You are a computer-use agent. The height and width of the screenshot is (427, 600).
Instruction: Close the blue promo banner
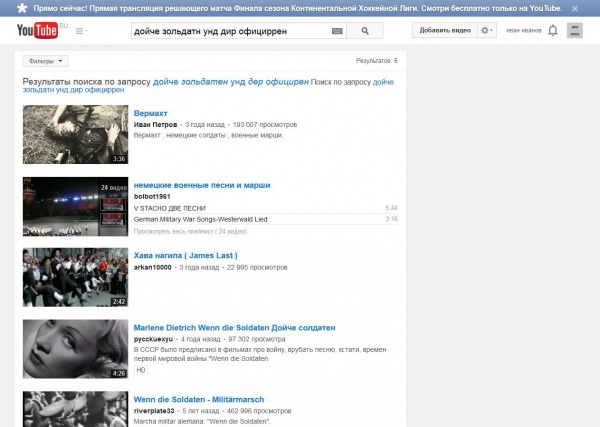click(575, 8)
